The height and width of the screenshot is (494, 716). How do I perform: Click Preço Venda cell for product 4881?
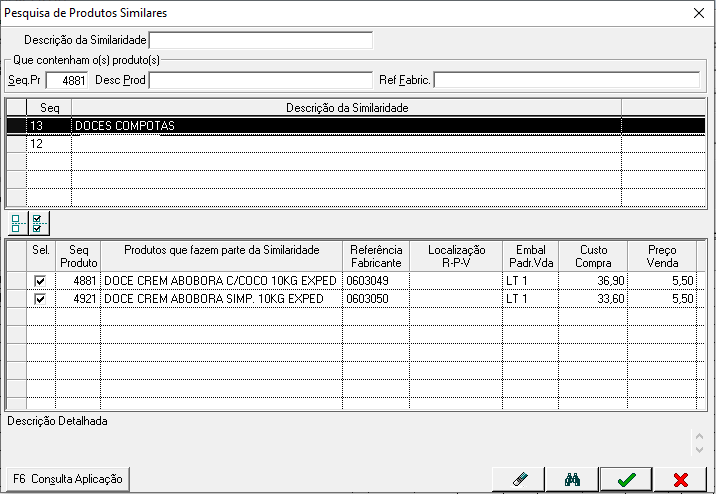662,281
